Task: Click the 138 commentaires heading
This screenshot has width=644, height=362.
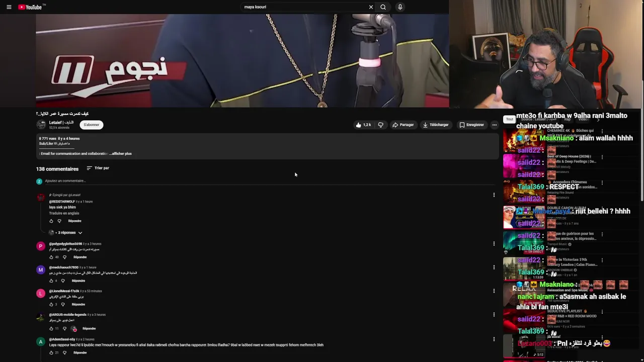Action: coord(57,169)
